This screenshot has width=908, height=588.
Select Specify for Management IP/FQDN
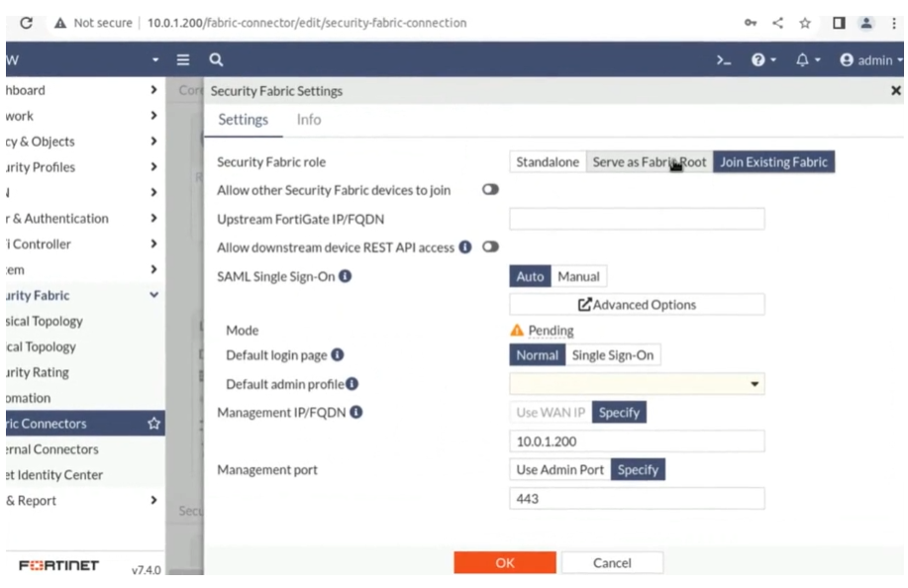619,413
